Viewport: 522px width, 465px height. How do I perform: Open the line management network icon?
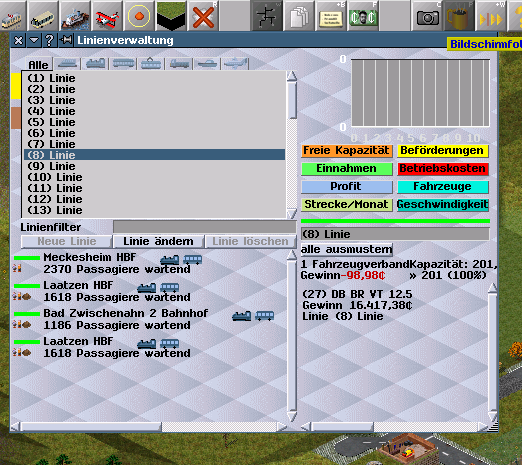(x=267, y=16)
